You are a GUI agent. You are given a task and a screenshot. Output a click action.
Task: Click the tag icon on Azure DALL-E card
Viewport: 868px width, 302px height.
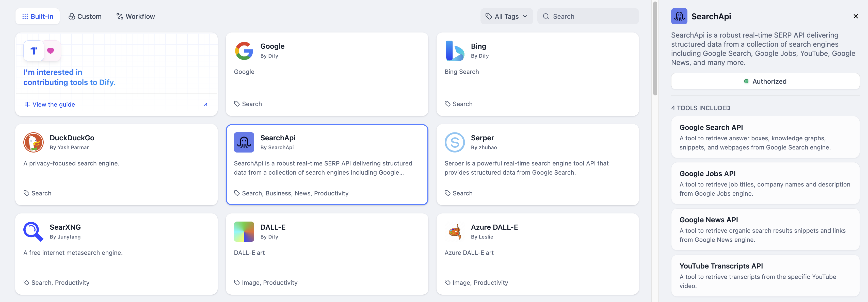pos(447,282)
